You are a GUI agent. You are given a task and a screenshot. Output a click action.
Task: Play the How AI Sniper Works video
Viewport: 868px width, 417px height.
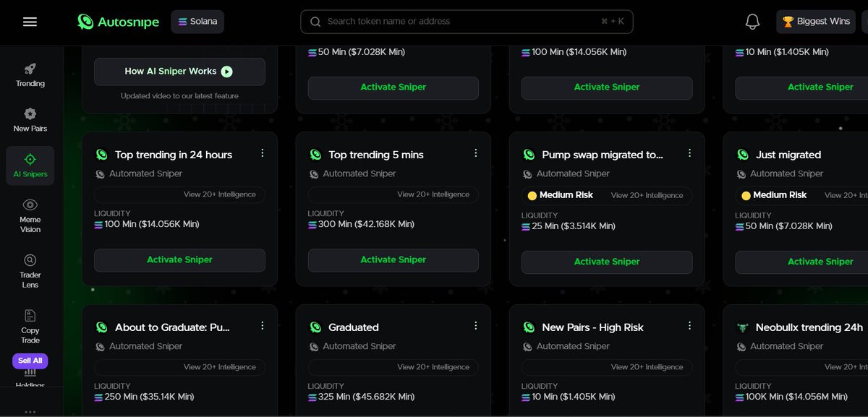[x=179, y=72]
